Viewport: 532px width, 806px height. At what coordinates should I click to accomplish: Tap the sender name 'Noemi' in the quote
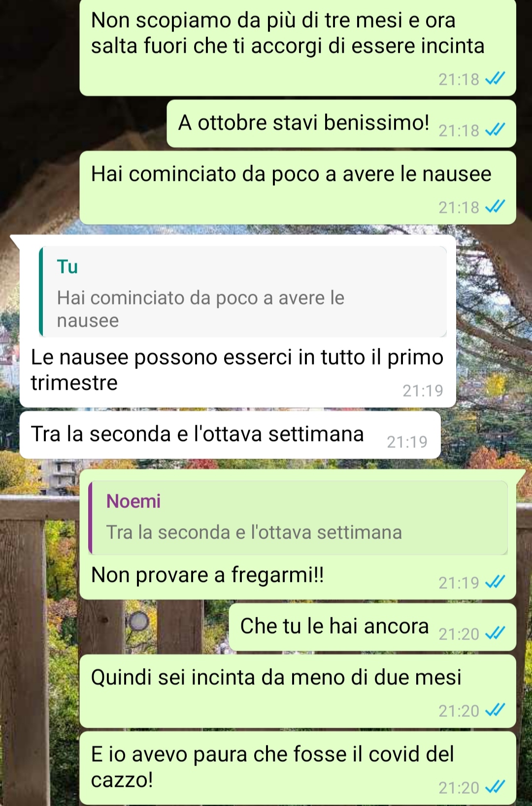133,501
